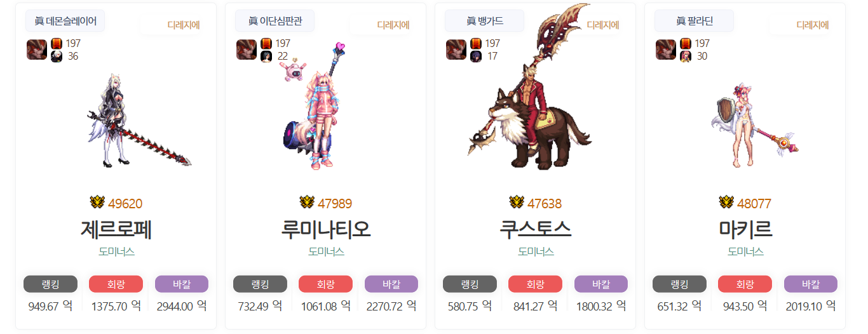Select the 회랑 badge under 루미나티오
The width and height of the screenshot is (868, 334).
326,284
